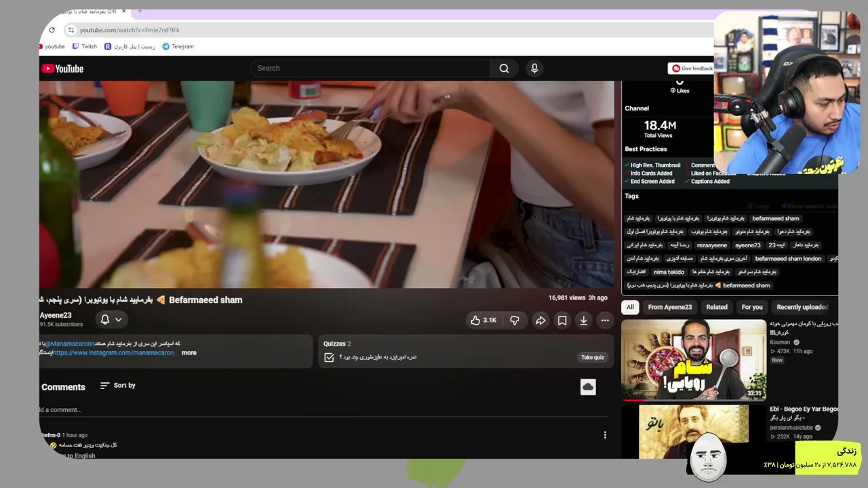The height and width of the screenshot is (488, 868).
Task: Open the Sort by comments dropdown
Action: point(117,386)
